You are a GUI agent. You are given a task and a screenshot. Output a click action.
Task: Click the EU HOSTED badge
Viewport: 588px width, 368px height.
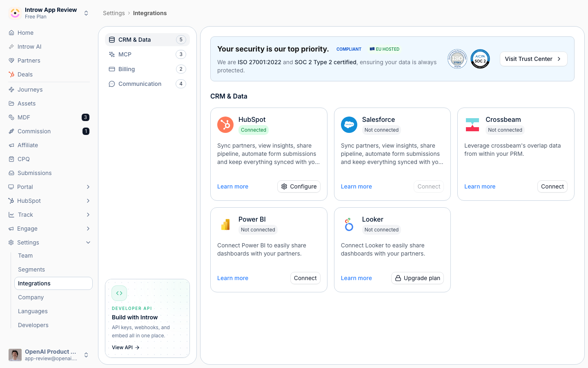point(385,49)
